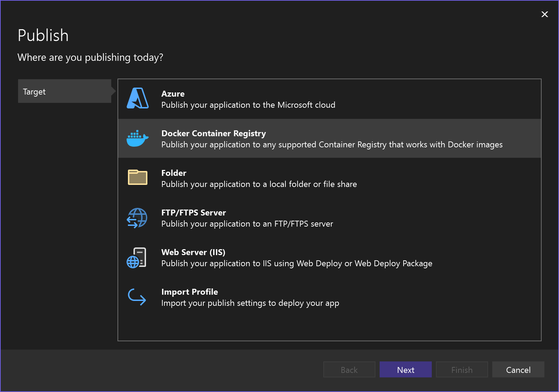Viewport: 559px width, 392px height.
Task: Open the Target section in sidebar
Action: pyautogui.click(x=65, y=91)
